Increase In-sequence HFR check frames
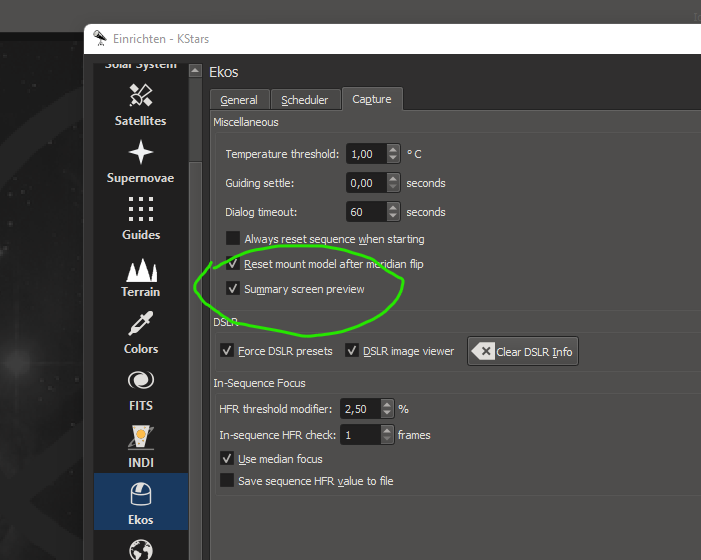Viewport: 701px width, 560px height. point(387,430)
